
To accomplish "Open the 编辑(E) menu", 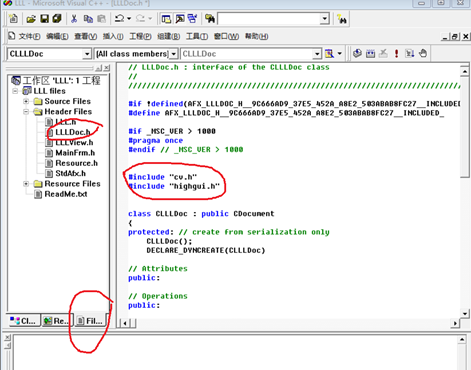I will (57, 36).
